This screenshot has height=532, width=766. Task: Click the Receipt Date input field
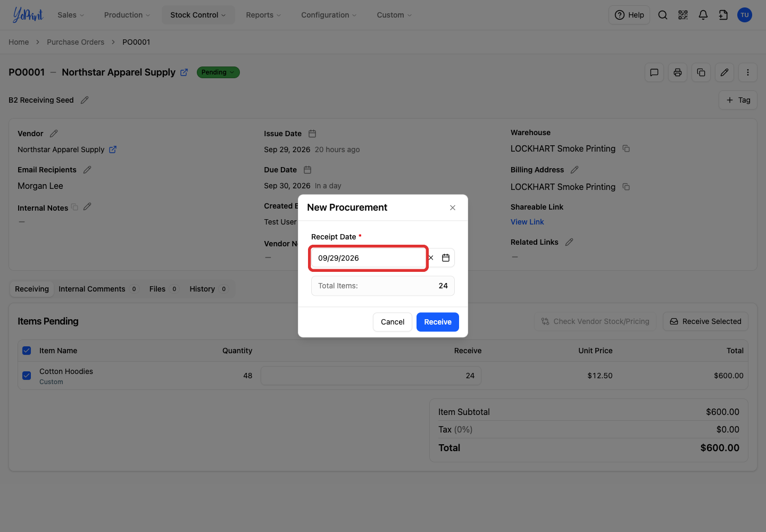(x=368, y=258)
